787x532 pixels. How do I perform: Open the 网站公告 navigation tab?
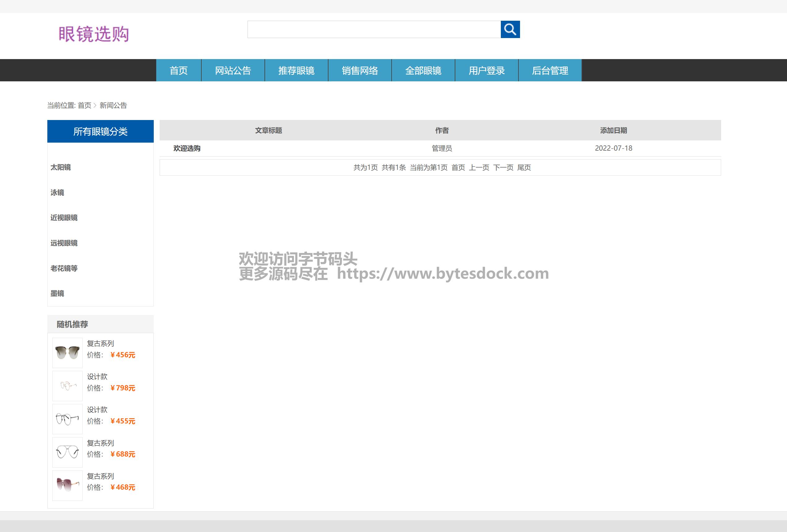233,71
